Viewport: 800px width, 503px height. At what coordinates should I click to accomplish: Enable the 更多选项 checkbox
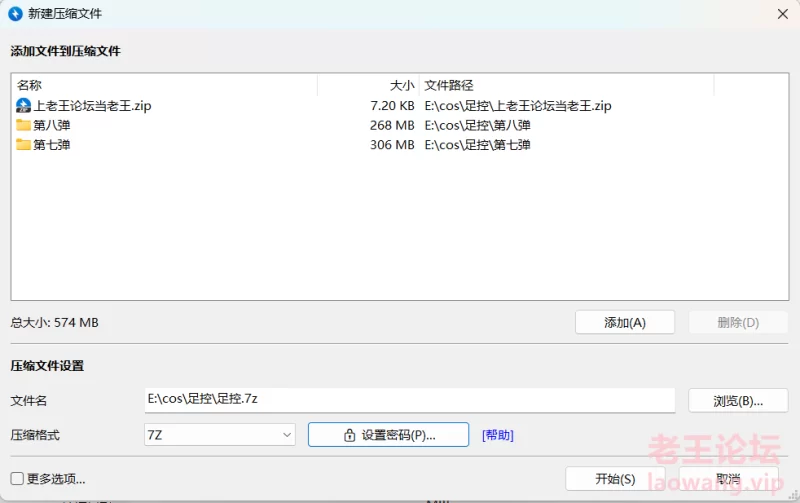click(17, 479)
